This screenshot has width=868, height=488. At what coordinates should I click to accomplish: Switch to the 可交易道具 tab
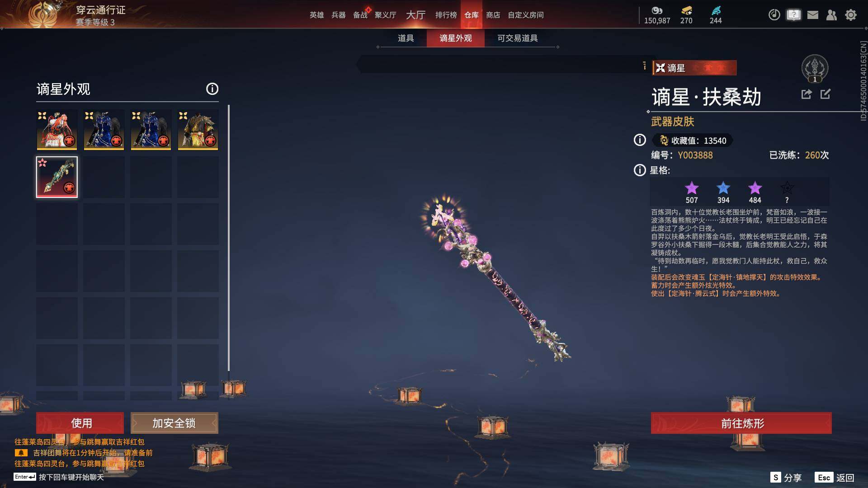[x=518, y=38]
